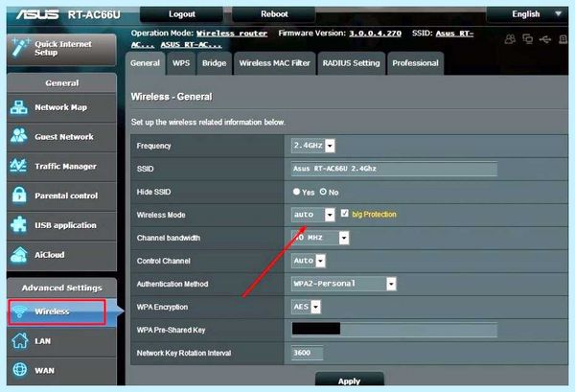Open the Professional tab
575x392 pixels.
click(x=416, y=63)
